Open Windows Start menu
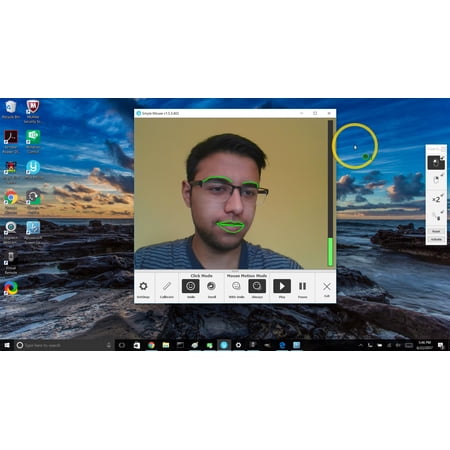This screenshot has width=450, height=450. (7, 345)
